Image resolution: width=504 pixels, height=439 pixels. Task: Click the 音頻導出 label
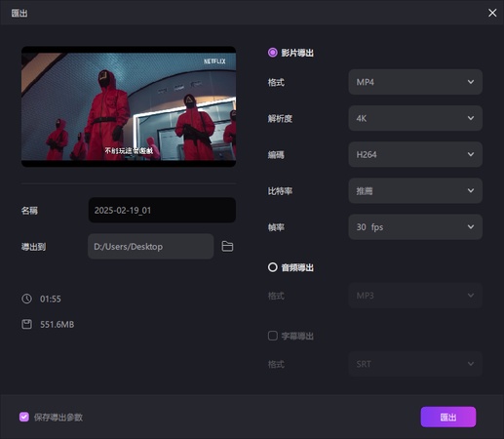(x=297, y=267)
